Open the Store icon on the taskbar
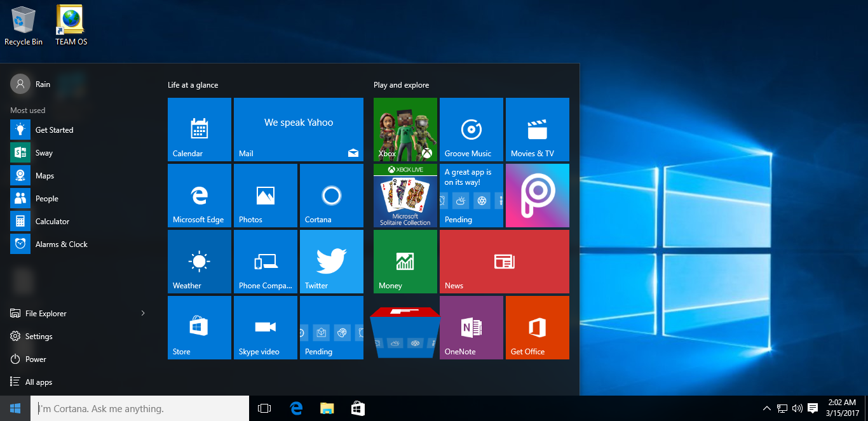 point(358,408)
